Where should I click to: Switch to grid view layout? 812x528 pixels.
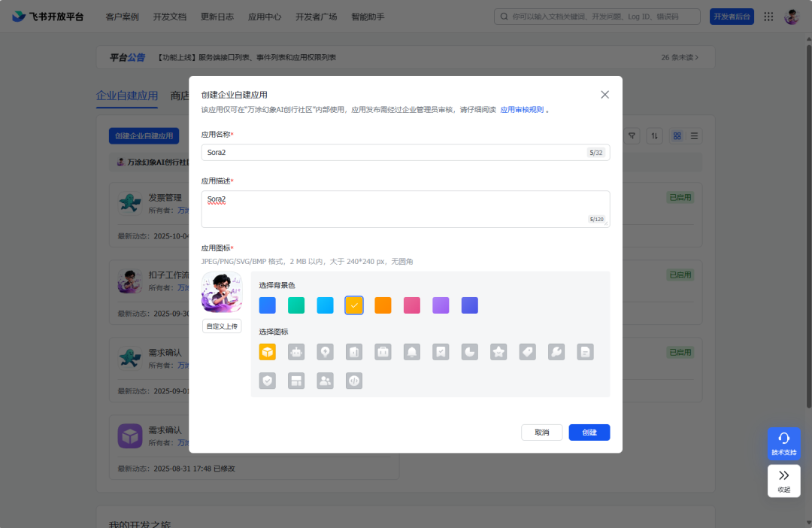pyautogui.click(x=677, y=136)
